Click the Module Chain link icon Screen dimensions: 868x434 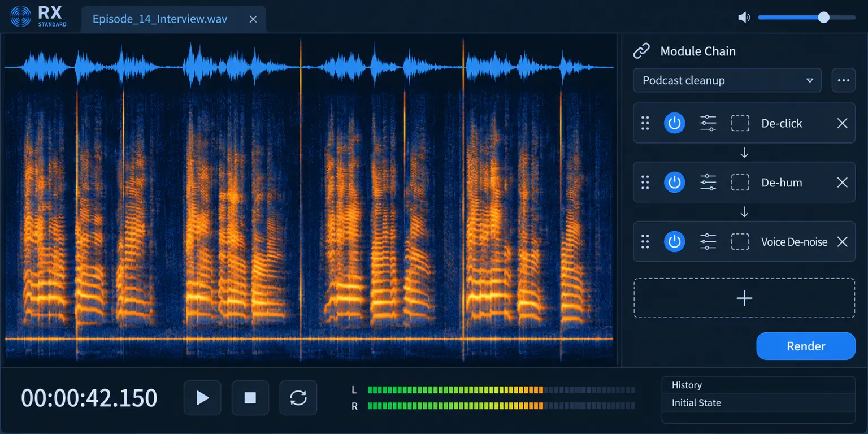point(641,51)
